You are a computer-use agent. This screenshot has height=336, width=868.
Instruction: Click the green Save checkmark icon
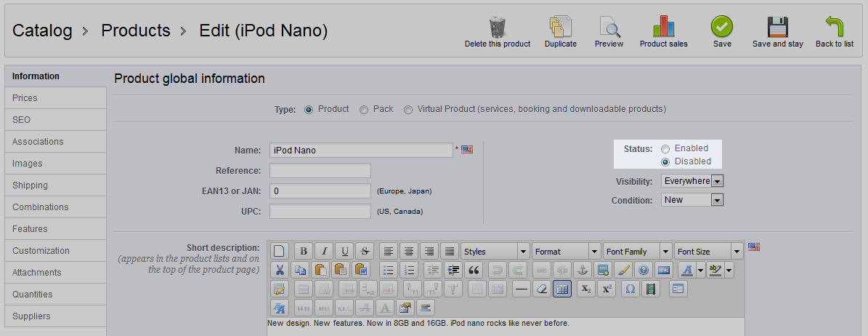point(722,26)
